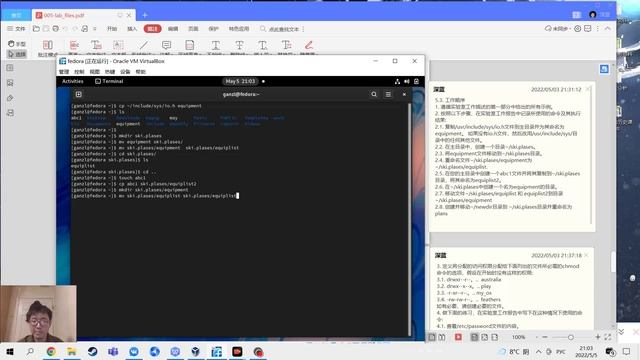Image resolution: width=640 pixels, height=360 pixels.
Task: Open the Windows notification center
Action: 627,351
